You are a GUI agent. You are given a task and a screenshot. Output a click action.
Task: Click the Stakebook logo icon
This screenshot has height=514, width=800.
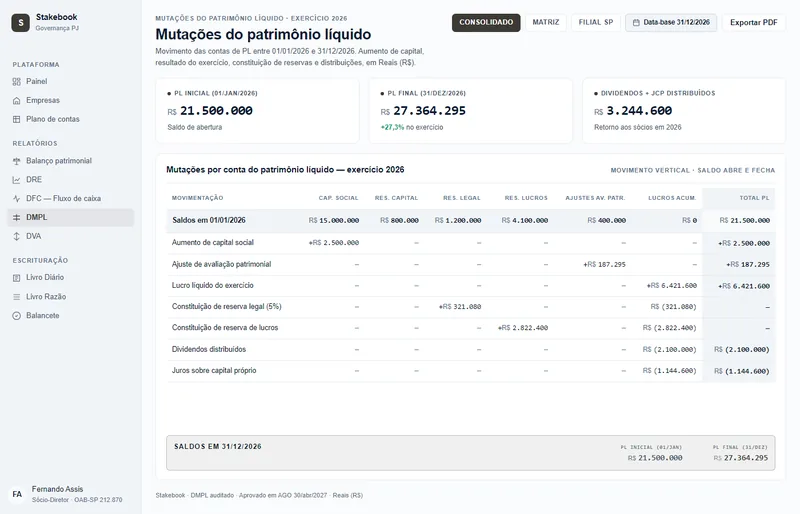[x=20, y=22]
